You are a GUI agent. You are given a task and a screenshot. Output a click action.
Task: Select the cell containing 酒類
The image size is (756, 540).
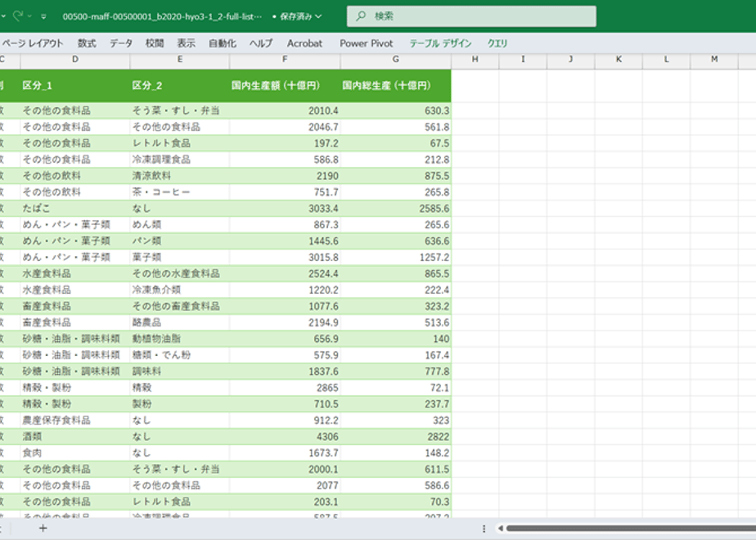(75, 436)
